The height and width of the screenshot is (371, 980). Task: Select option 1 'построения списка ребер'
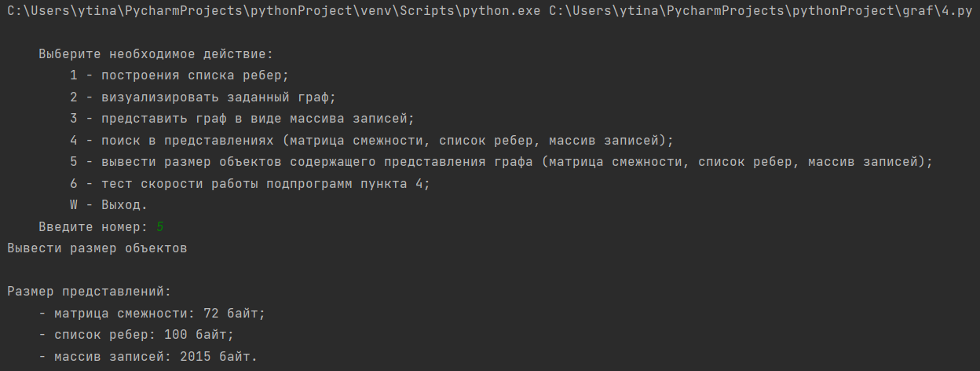180,76
